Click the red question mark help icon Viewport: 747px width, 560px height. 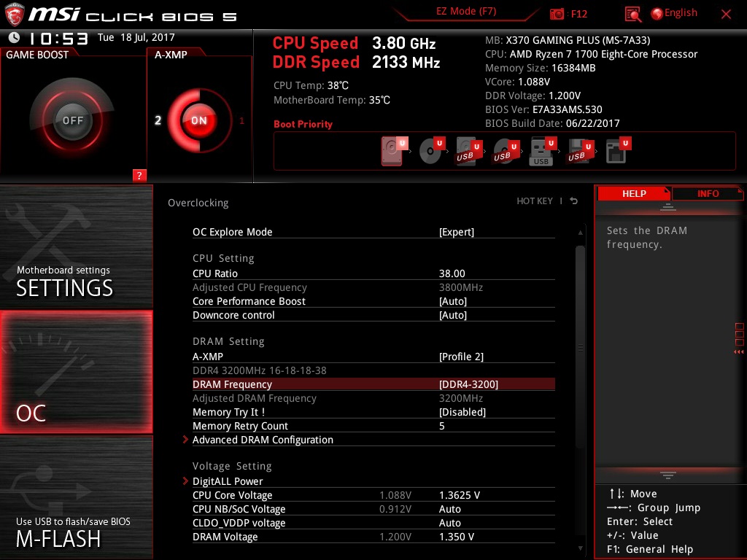[139, 175]
